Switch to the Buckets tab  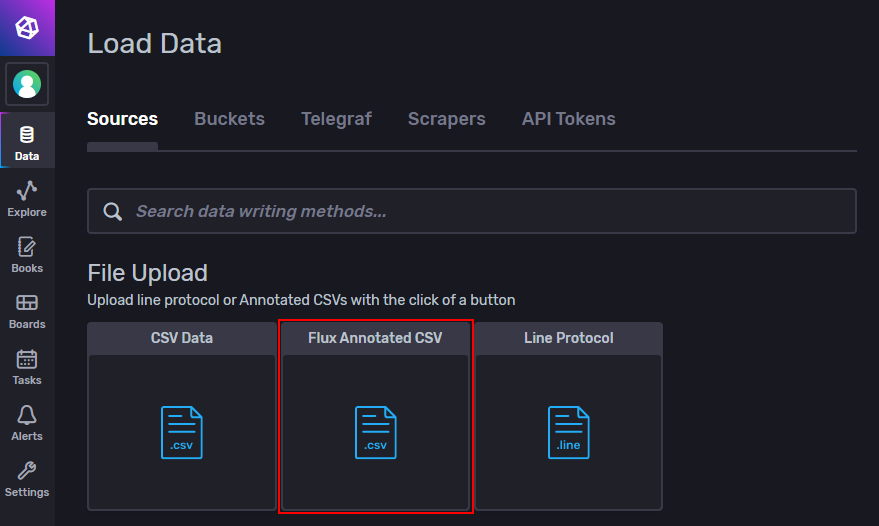[229, 119]
